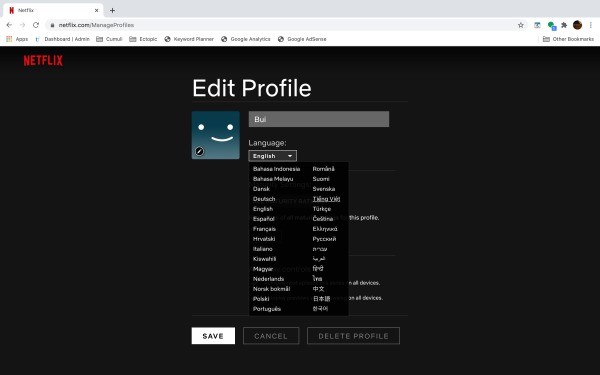Image resolution: width=600 pixels, height=375 pixels.
Task: Select Italiano language option
Action: point(262,249)
